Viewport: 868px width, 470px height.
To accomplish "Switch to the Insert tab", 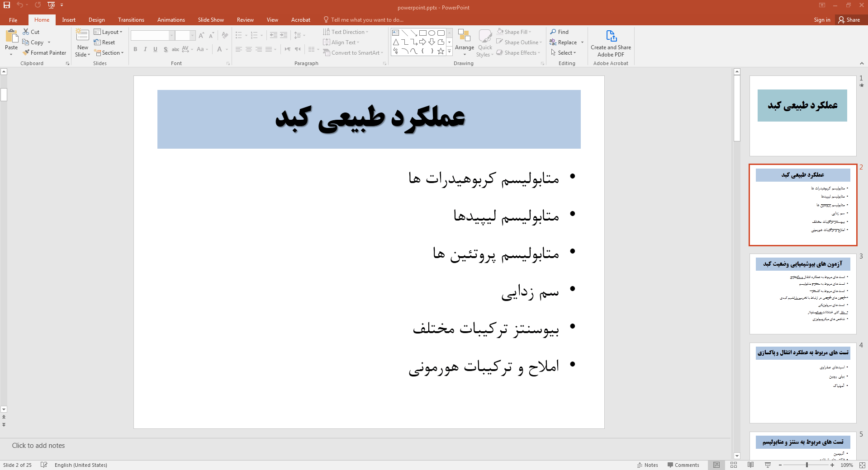I will (69, 20).
